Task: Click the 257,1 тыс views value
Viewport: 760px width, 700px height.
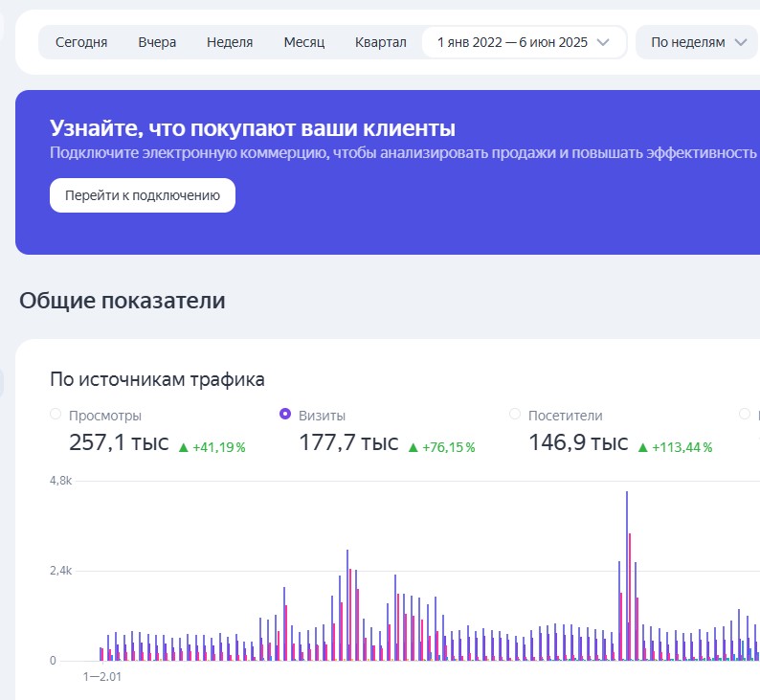Action: (119, 442)
